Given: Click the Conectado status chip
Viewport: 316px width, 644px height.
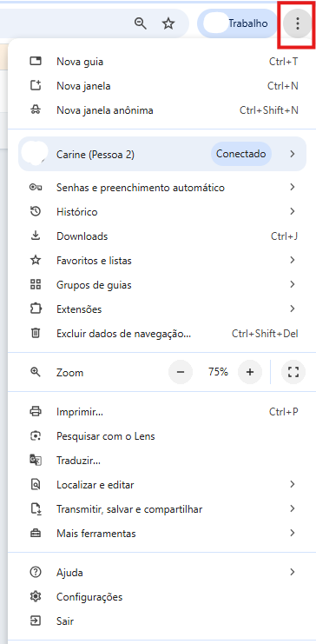Looking at the screenshot, I should pyautogui.click(x=241, y=154).
